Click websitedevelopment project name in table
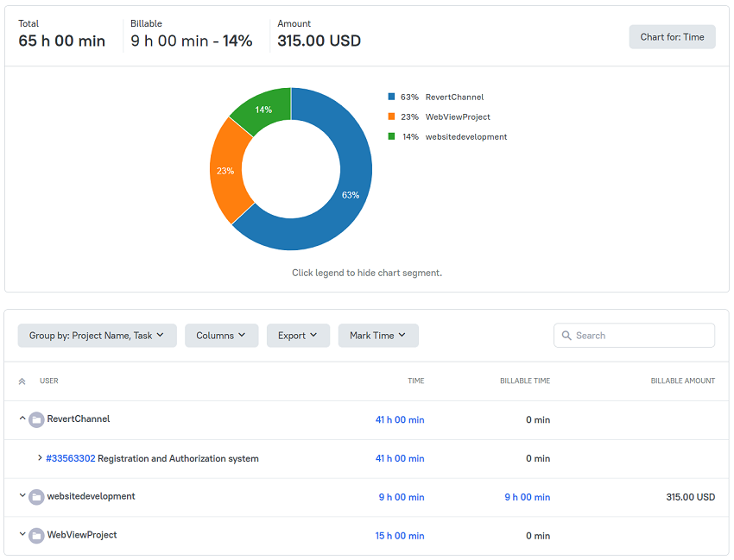This screenshot has width=734, height=560. coord(92,496)
